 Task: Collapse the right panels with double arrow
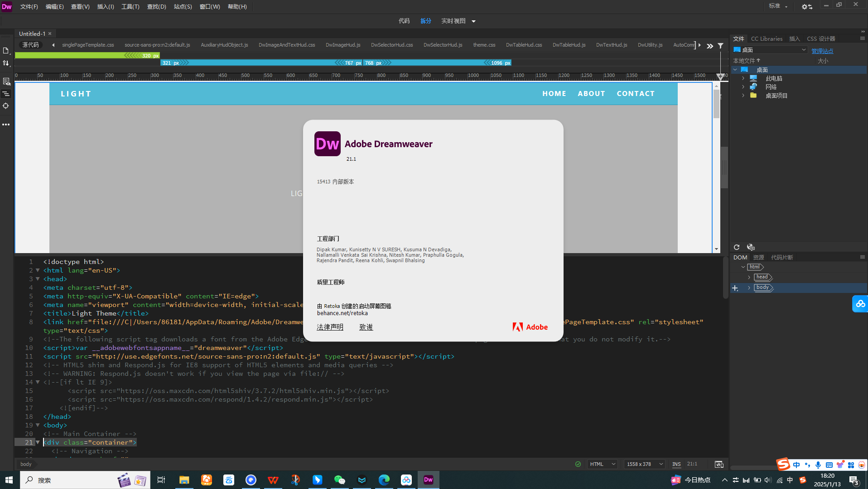coord(863,32)
